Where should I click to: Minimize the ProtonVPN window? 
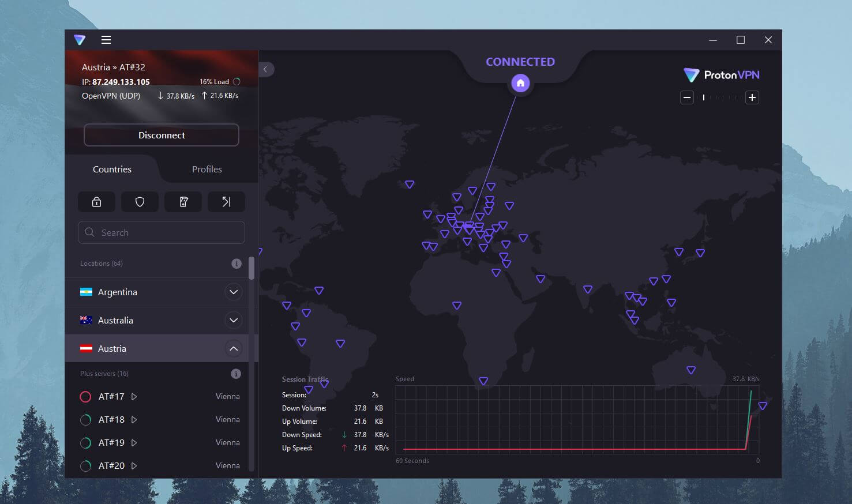point(713,40)
